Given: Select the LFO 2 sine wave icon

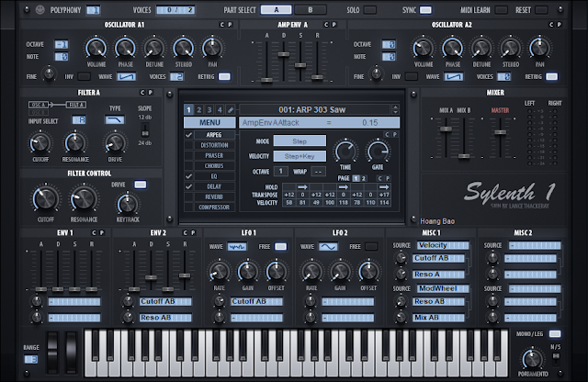Looking at the screenshot, I should (328, 247).
